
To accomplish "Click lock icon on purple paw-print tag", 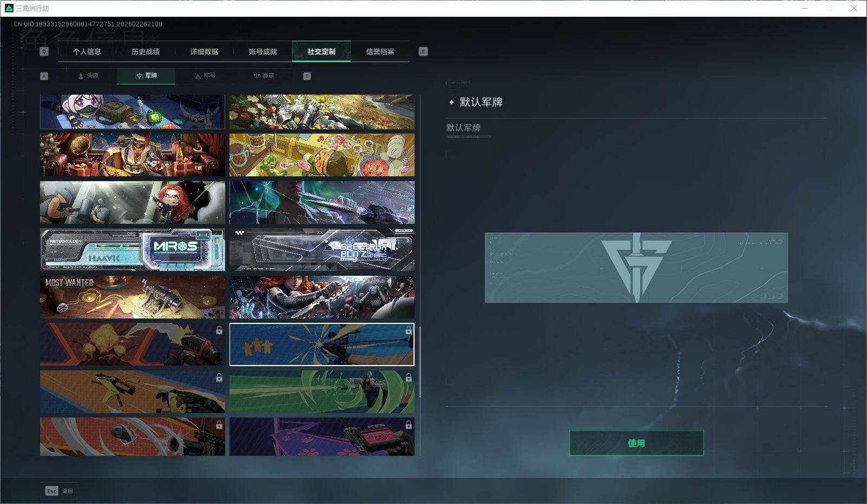I will 409,425.
